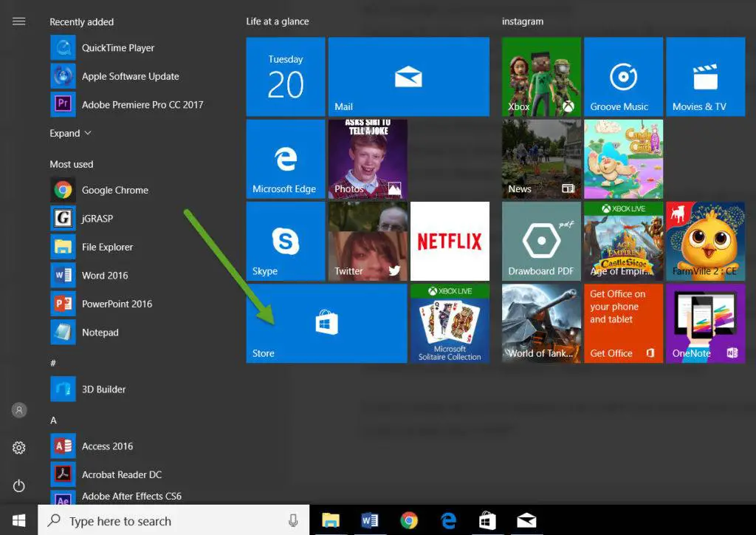Click the Power button icon

pyautogui.click(x=18, y=485)
